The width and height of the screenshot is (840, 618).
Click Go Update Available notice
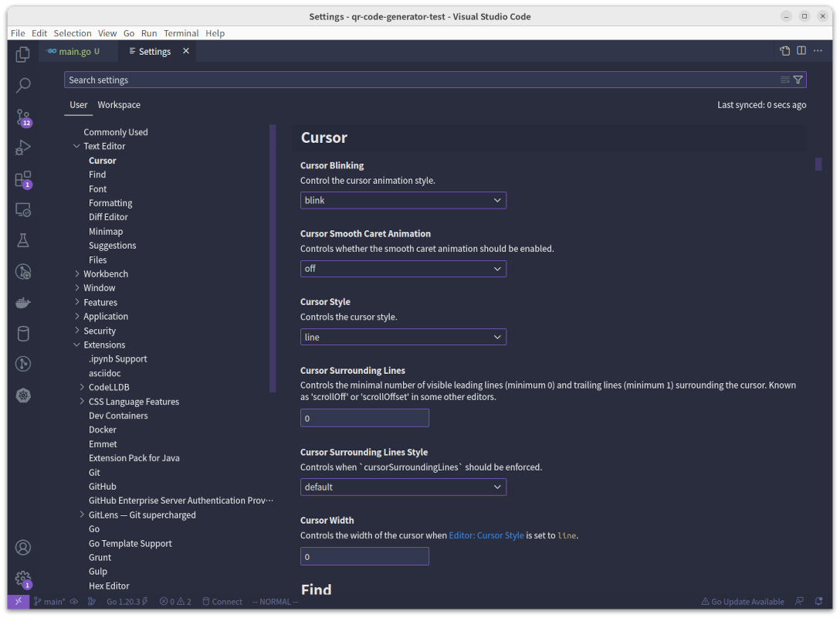coord(743,601)
